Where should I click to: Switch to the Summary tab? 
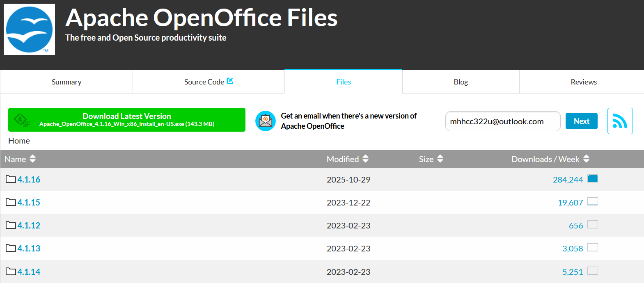[x=66, y=82]
